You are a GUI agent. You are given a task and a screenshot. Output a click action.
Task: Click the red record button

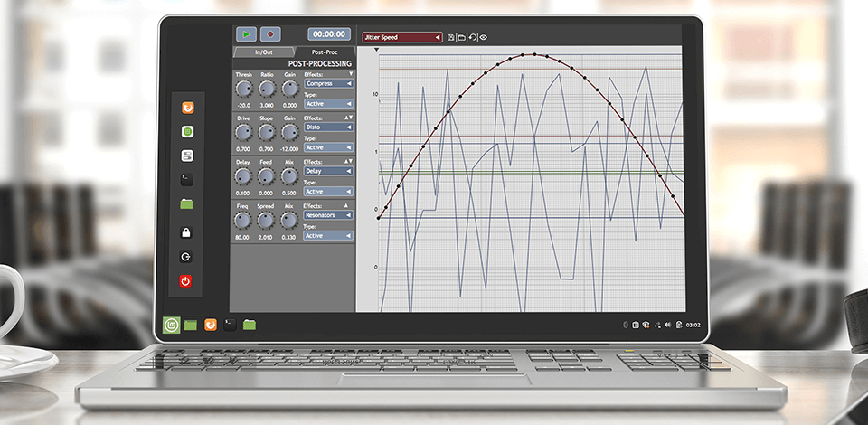(x=270, y=34)
